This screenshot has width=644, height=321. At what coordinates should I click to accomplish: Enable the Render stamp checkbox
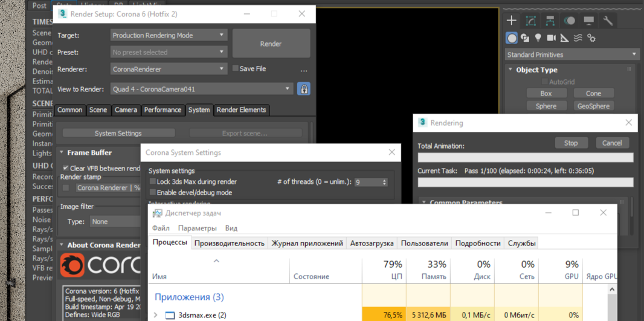(66, 188)
